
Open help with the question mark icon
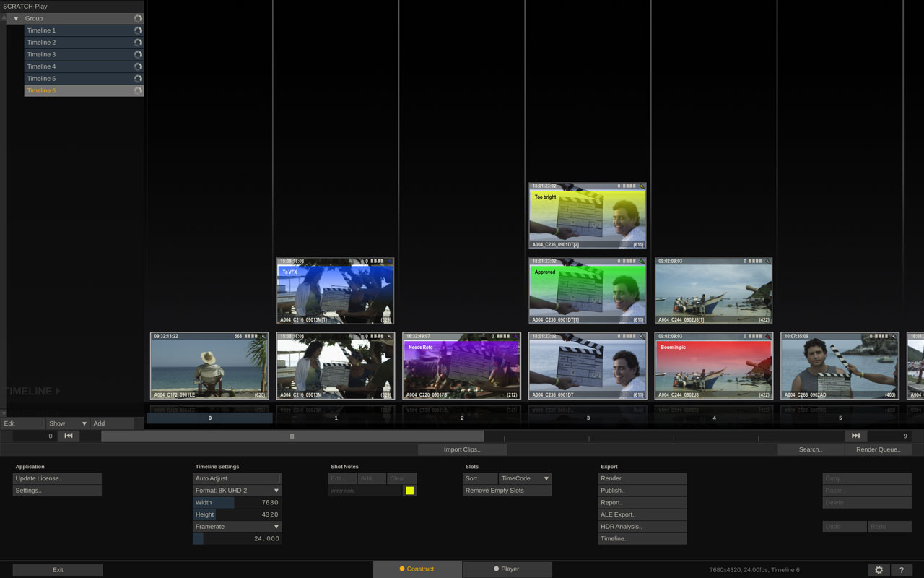point(902,570)
